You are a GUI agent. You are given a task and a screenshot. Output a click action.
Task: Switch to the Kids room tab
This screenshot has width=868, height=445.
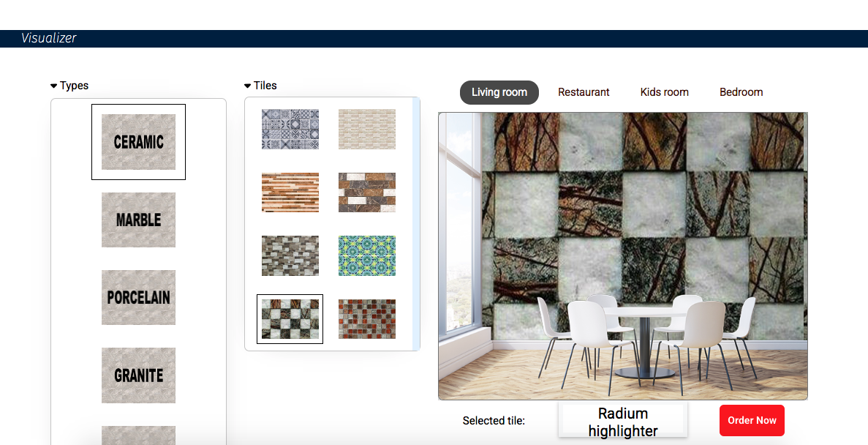tap(664, 92)
